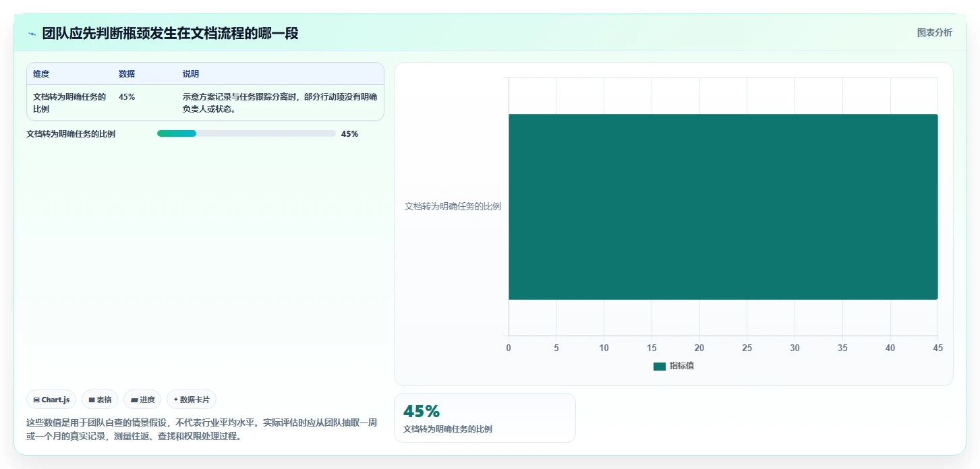
Task: Click the chart y-axis label 文档转为明确任务的比例
Action: coord(453,207)
